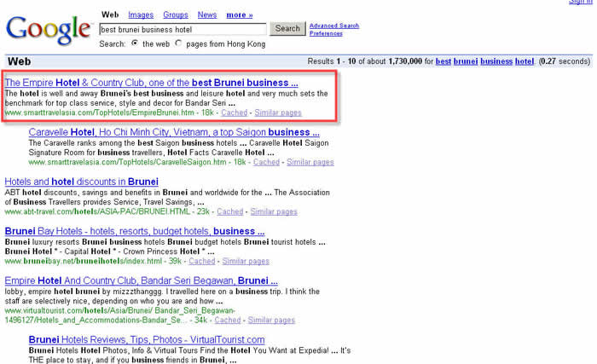
Task: Open Caravelle Hotel Ho Chi Minh City result
Action: (174, 132)
